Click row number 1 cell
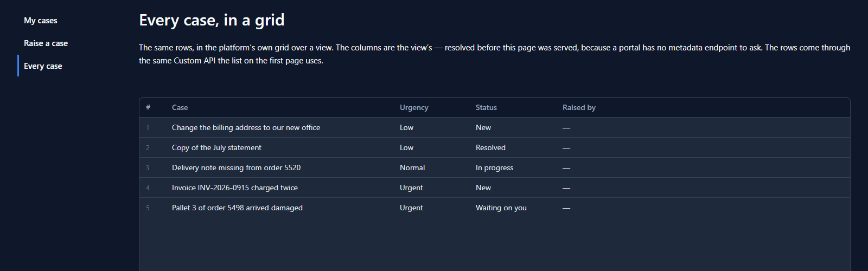The height and width of the screenshot is (271, 868). [148, 128]
